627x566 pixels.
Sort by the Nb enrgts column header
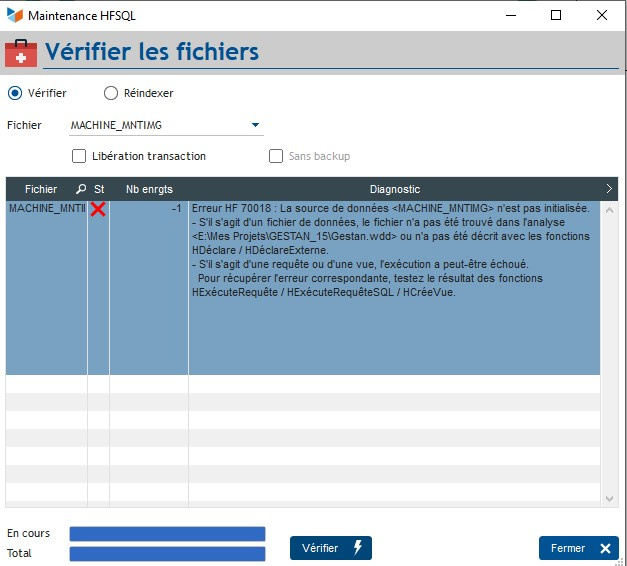tap(148, 189)
